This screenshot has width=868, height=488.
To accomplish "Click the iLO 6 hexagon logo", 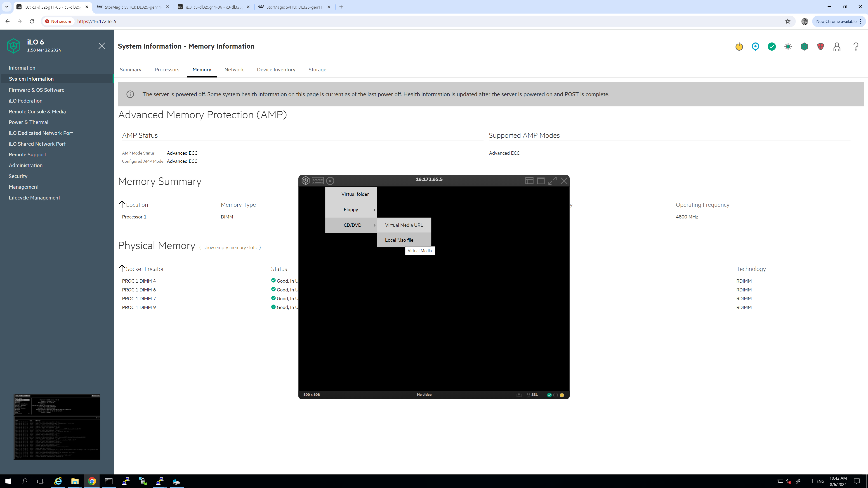I will 14,45.
